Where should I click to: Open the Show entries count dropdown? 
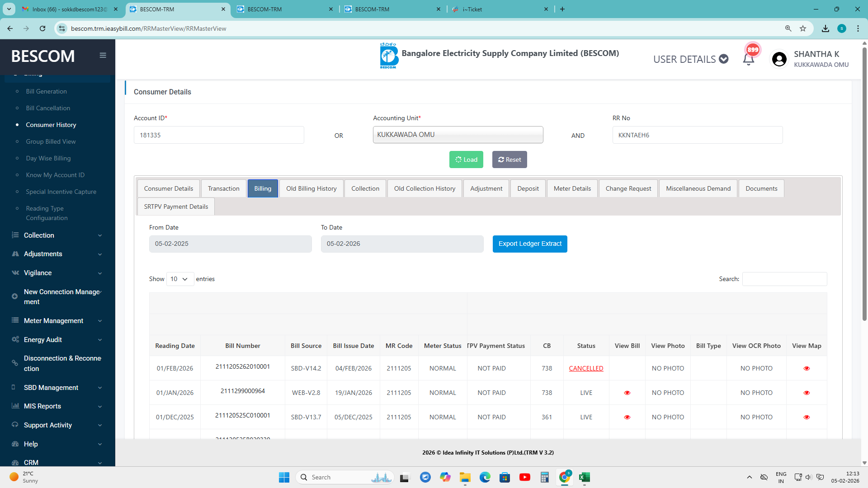click(x=180, y=279)
